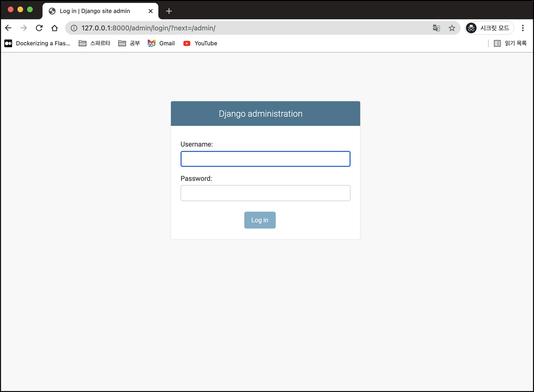Open the 읽기 목록 reading list
This screenshot has height=392, width=534.
(510, 43)
